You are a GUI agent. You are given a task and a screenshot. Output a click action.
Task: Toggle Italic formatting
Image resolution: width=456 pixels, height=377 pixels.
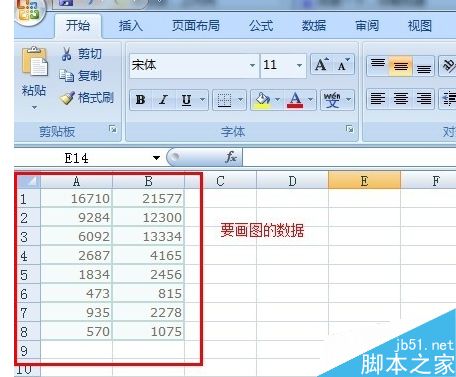click(x=163, y=100)
